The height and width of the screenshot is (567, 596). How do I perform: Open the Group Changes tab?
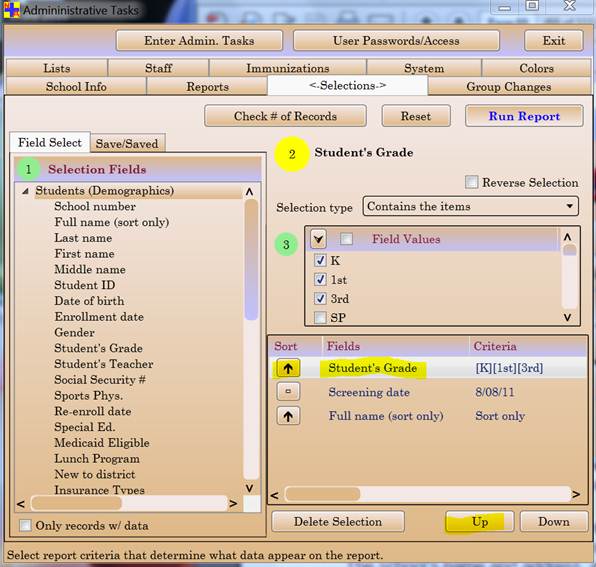509,86
